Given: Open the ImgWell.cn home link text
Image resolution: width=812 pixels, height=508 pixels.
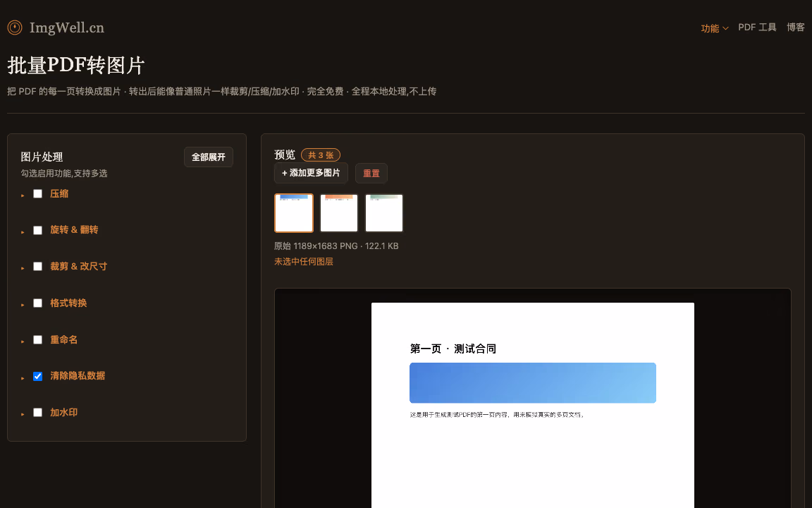Looking at the screenshot, I should 67,28.
